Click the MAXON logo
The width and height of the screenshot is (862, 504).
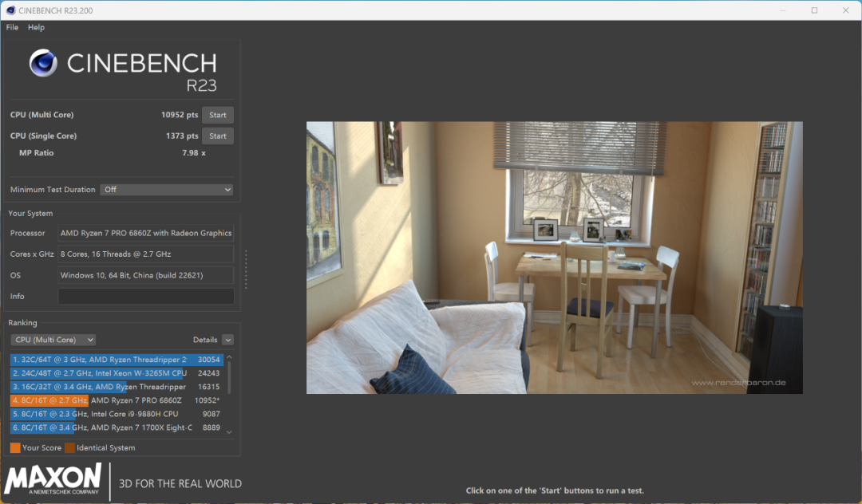53,480
